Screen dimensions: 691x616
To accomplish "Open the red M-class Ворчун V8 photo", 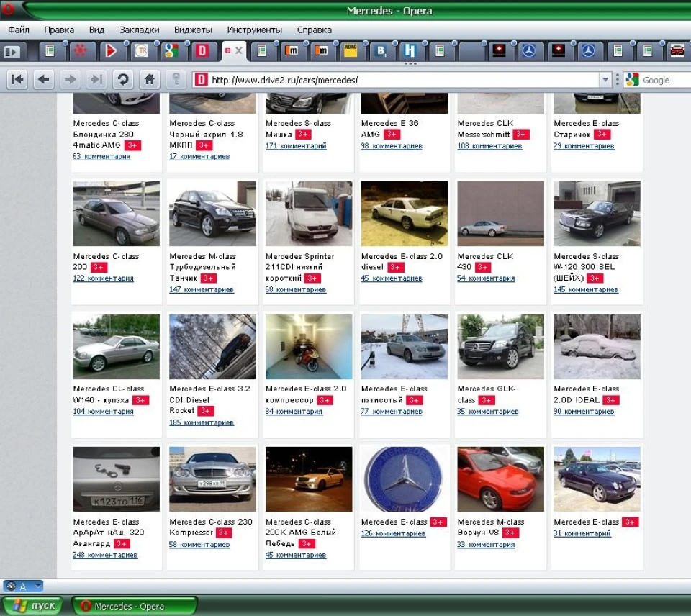I will 501,479.
